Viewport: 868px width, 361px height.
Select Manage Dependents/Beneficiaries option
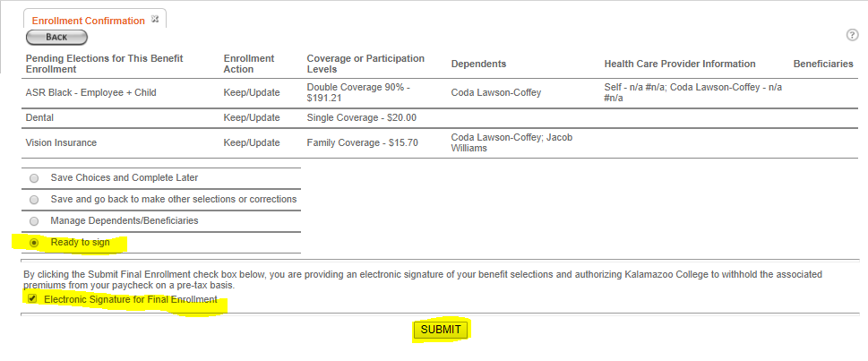(x=34, y=221)
